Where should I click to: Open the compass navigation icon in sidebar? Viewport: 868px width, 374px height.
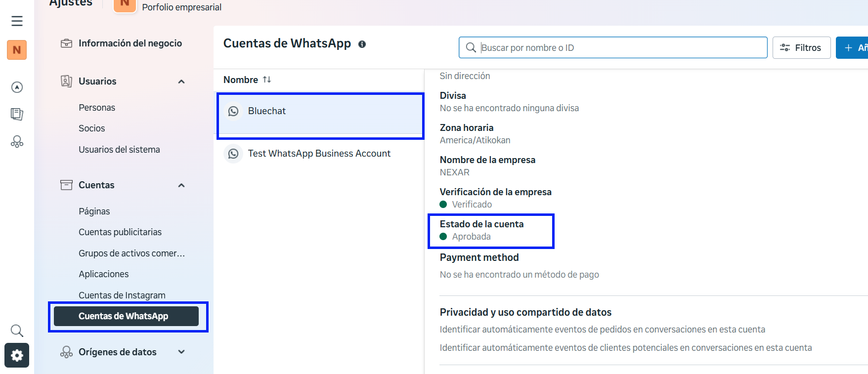point(17,87)
